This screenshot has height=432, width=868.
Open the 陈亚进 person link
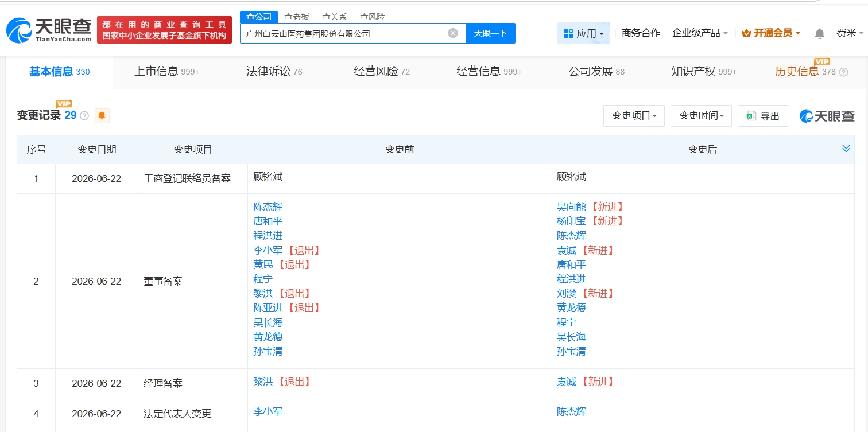[x=268, y=308]
